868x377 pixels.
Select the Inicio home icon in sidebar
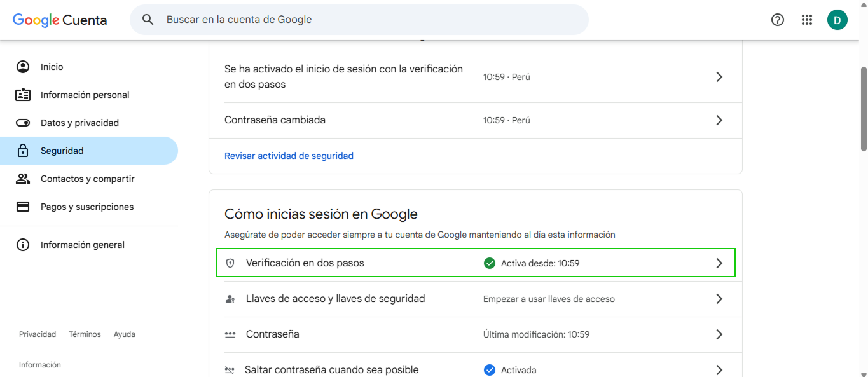point(24,66)
